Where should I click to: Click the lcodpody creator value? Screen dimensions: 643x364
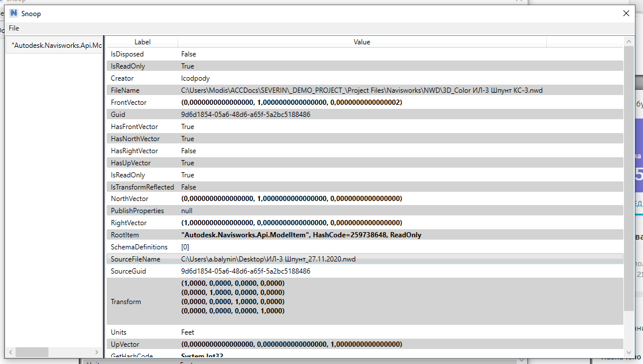click(195, 78)
